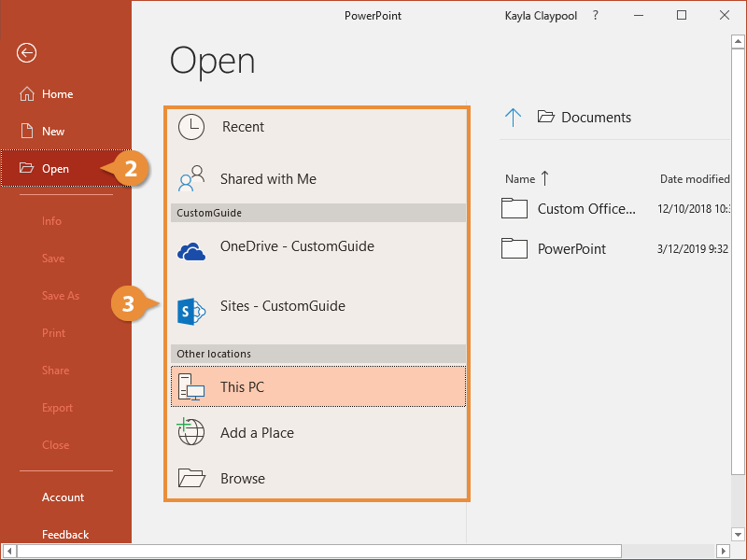Click the back arrow to exit Backstage
This screenshot has width=747, height=560.
(x=25, y=53)
